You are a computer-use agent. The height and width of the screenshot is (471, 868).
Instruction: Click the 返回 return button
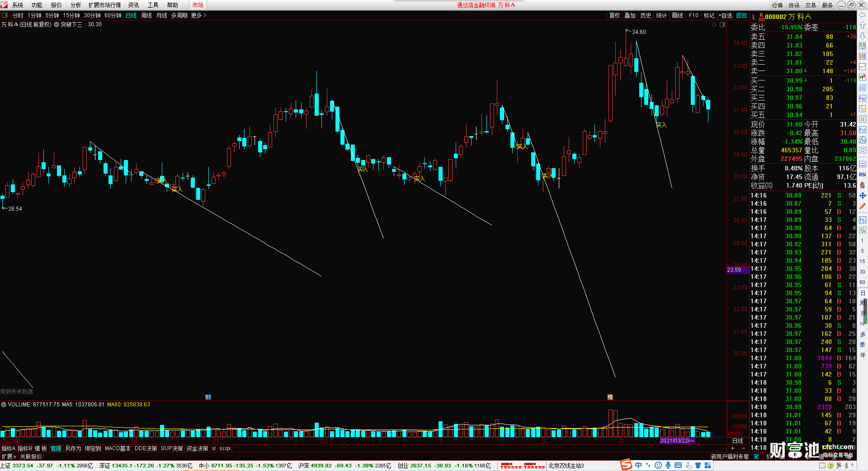tap(741, 15)
